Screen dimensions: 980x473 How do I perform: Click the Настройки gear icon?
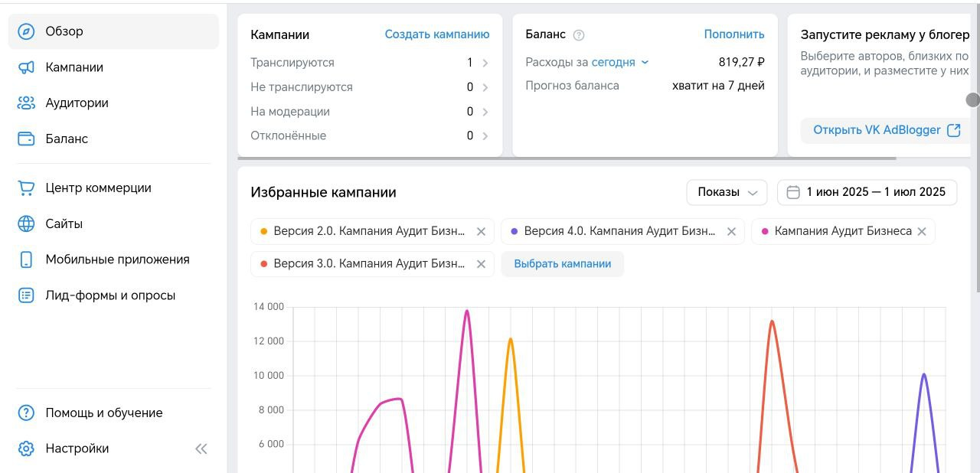[26, 449]
